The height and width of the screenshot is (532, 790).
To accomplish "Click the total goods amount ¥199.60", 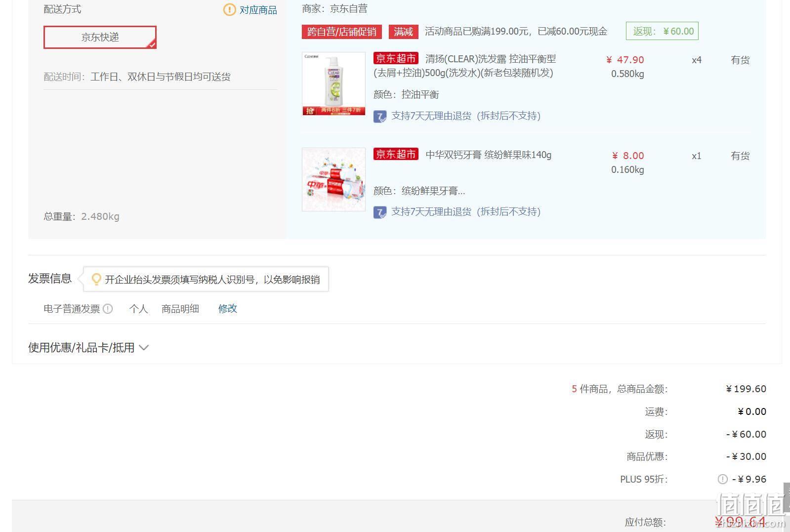I will 746,389.
